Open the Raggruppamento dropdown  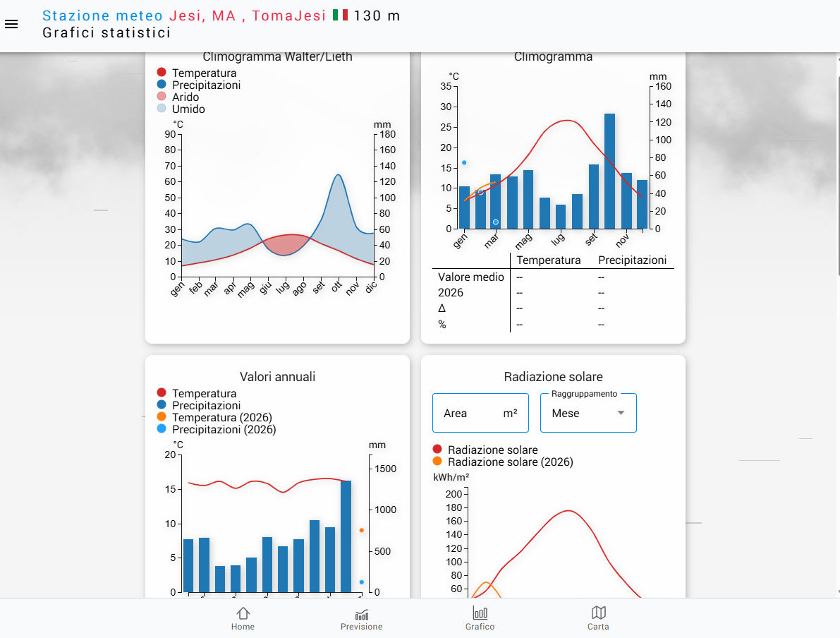(588, 413)
